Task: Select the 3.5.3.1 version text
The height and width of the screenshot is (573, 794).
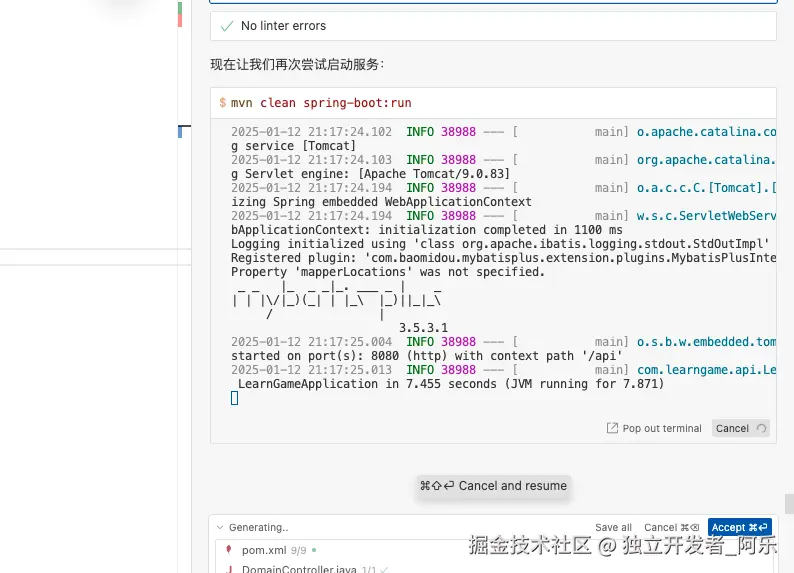Action: (x=423, y=328)
